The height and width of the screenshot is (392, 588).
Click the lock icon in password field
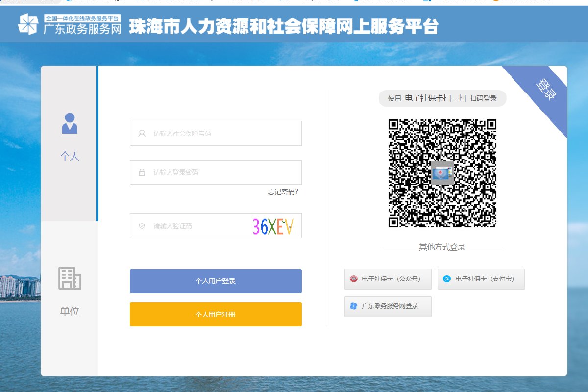142,172
